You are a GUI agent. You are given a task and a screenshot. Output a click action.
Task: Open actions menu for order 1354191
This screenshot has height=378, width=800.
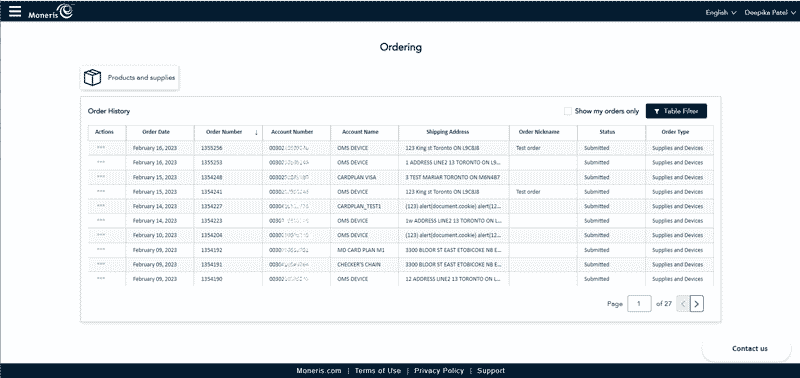pyautogui.click(x=101, y=264)
